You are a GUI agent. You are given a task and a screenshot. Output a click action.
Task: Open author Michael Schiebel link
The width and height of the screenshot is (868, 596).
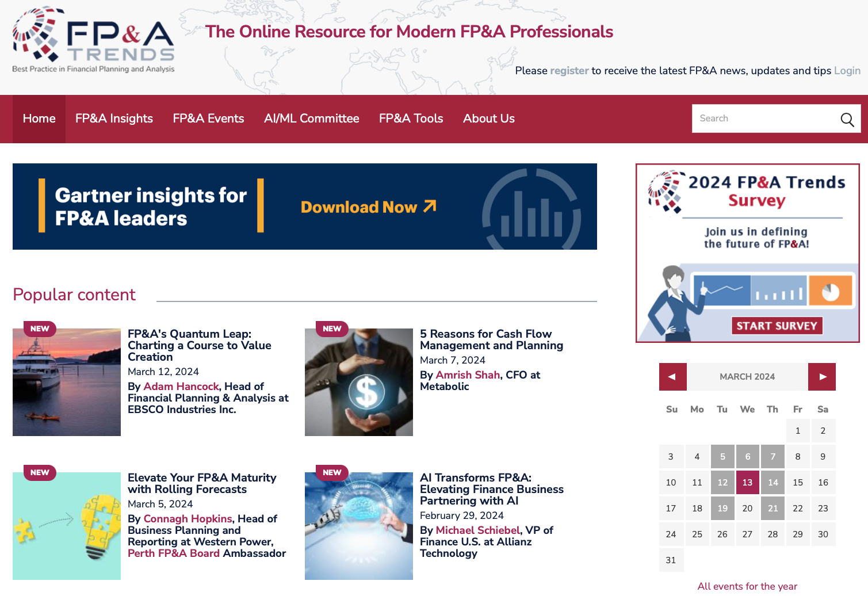477,530
